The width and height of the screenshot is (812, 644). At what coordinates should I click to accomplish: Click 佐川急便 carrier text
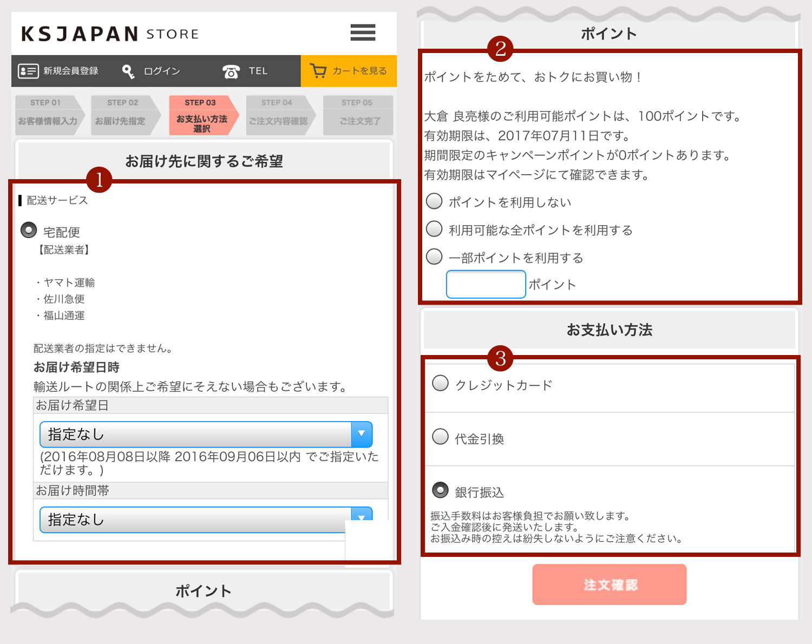pos(64,299)
